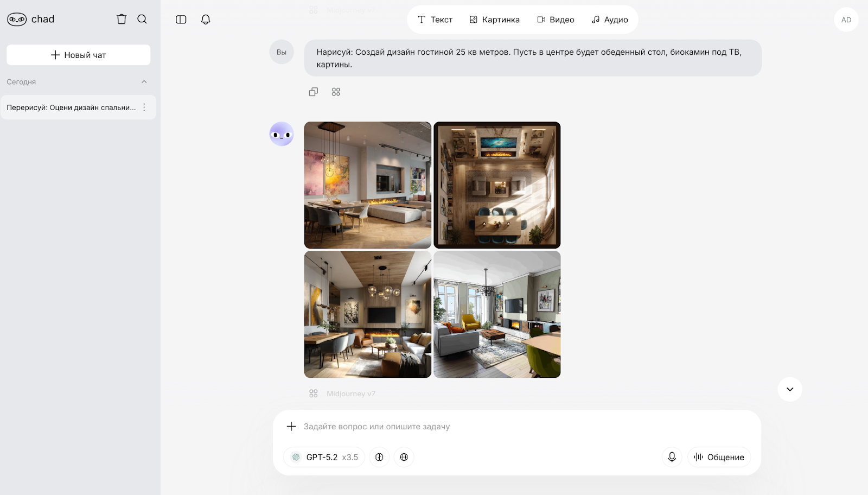Open chat search with magnifier icon
The image size is (868, 495).
coord(142,19)
